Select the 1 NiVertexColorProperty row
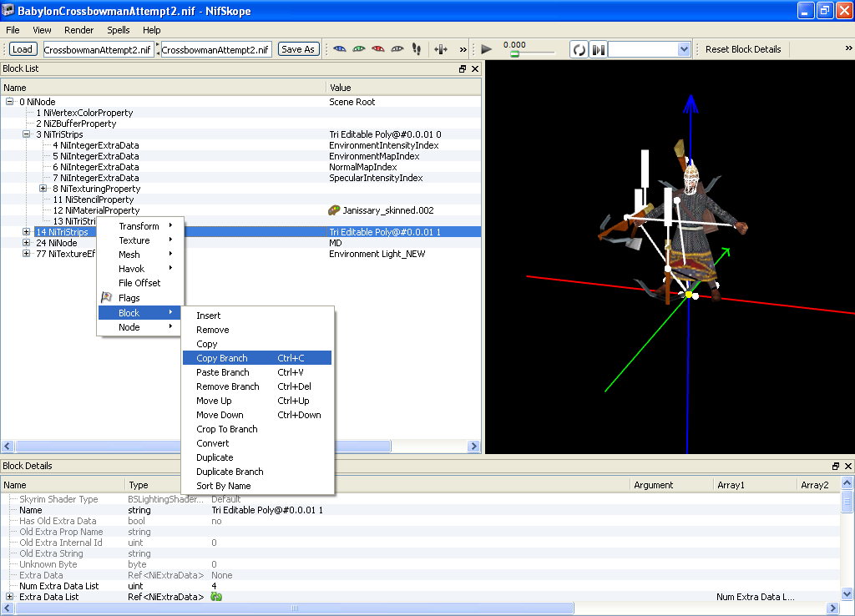Viewport: 855px width, 616px height. 240,113
